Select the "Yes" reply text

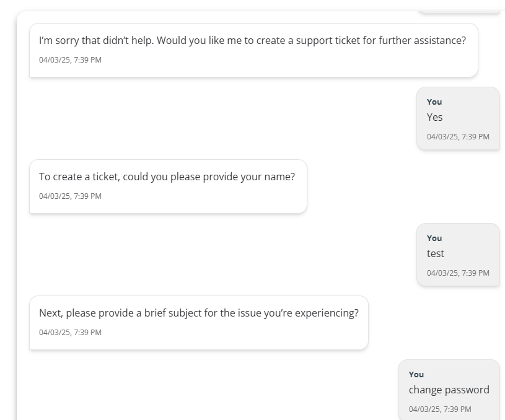(x=434, y=117)
